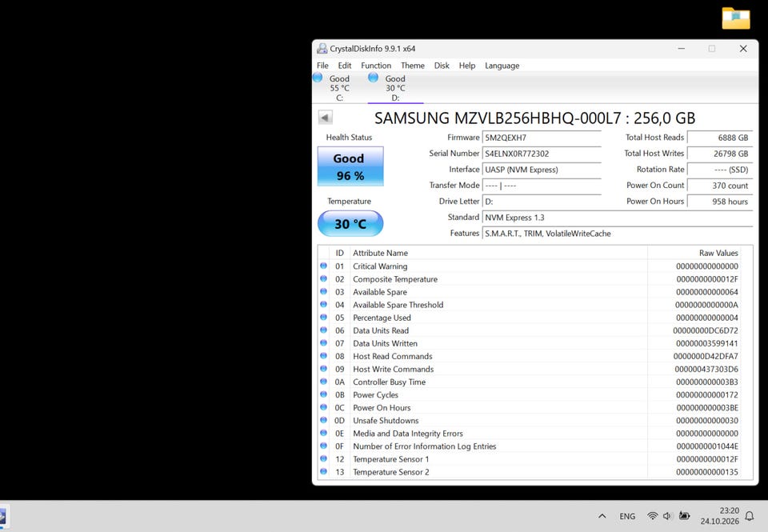Click the volume speaker tray icon
768x532 pixels.
point(667,516)
